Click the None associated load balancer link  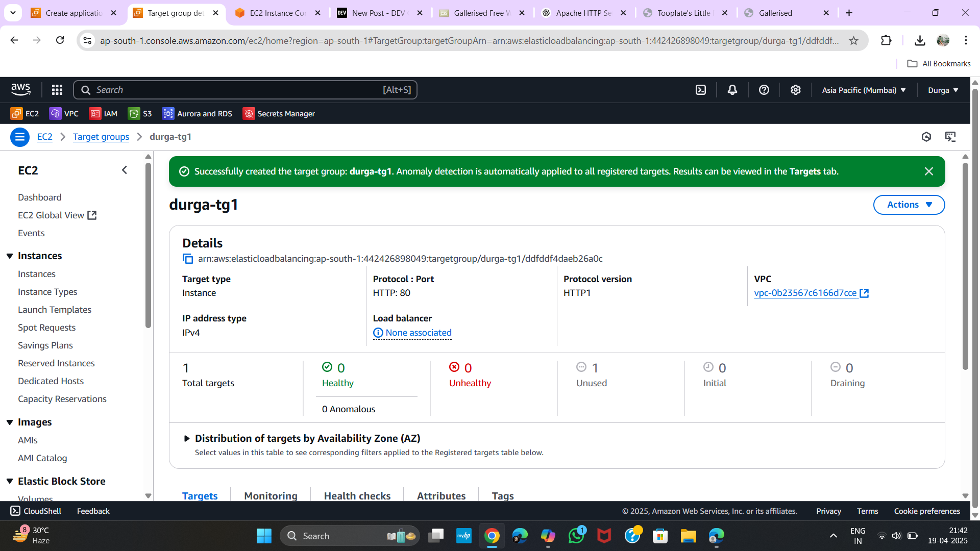coord(412,333)
